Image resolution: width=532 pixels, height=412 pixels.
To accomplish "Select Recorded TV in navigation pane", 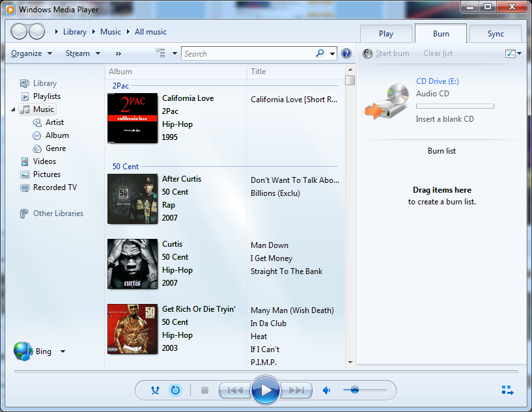I will [55, 187].
